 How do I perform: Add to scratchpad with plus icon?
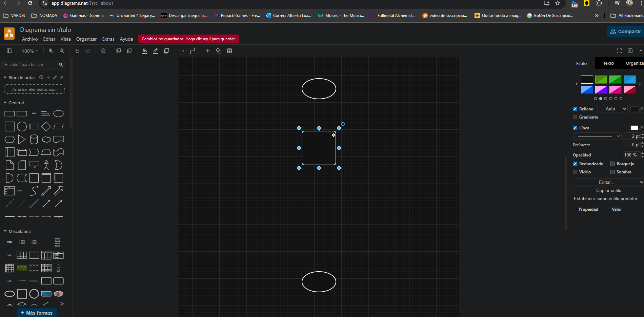click(48, 77)
